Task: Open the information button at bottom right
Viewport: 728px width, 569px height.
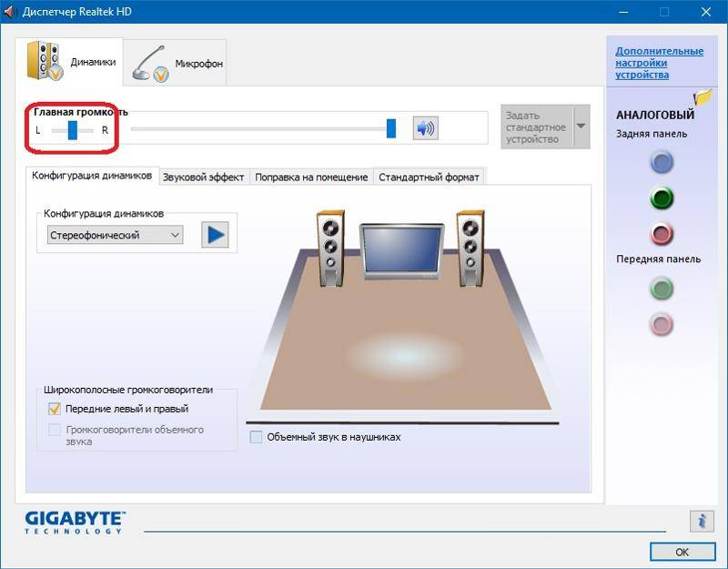Action: click(x=702, y=521)
